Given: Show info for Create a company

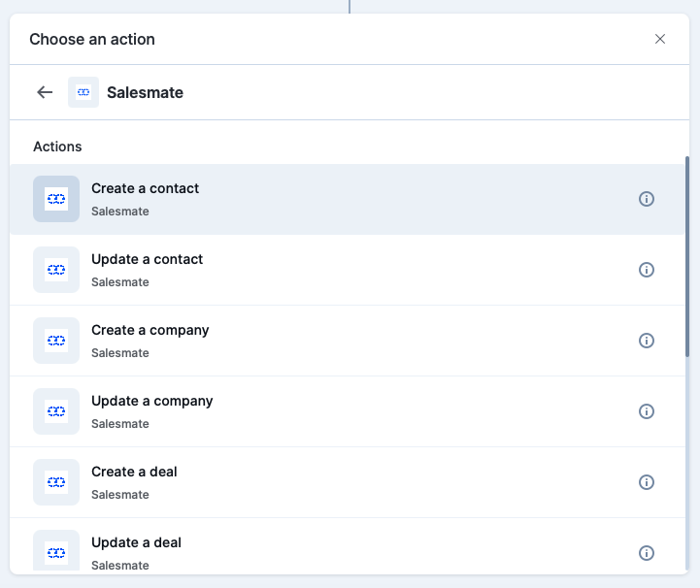Looking at the screenshot, I should [646, 341].
